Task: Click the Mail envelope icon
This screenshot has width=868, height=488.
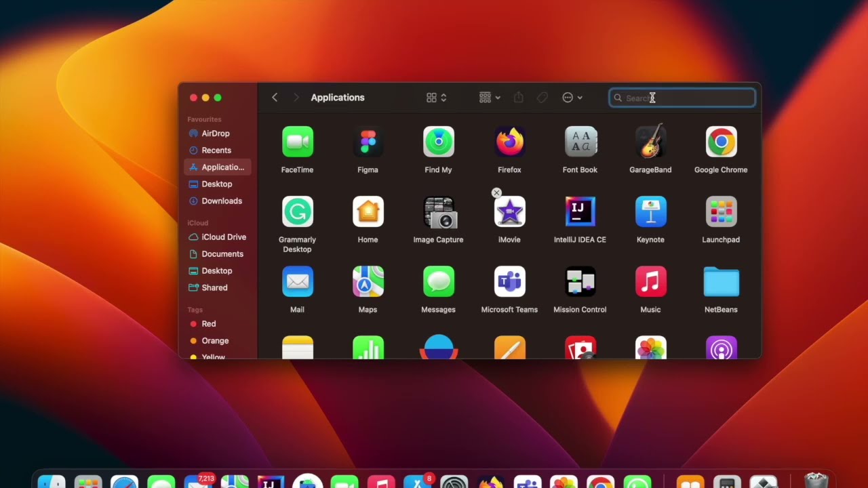Action: click(297, 281)
